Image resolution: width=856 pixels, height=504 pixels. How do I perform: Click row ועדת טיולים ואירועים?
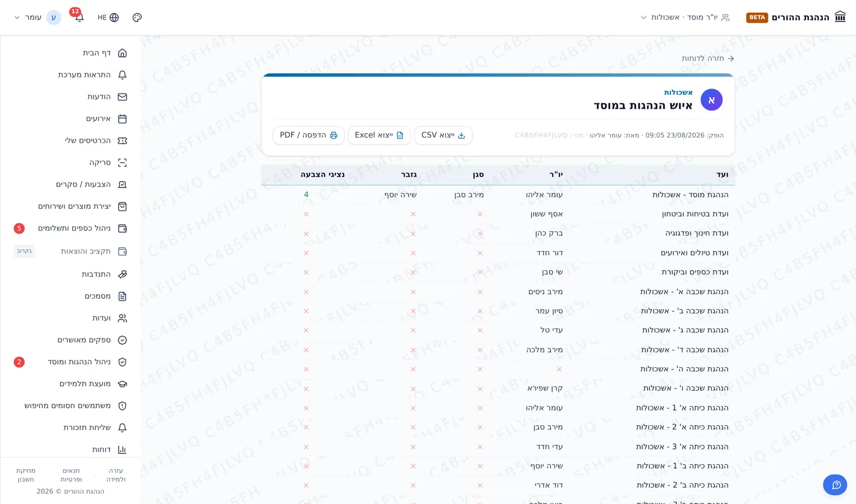click(x=498, y=253)
